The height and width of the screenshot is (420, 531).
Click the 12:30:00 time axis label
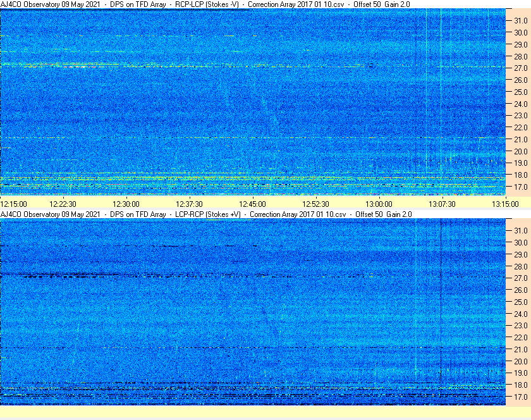(126, 204)
